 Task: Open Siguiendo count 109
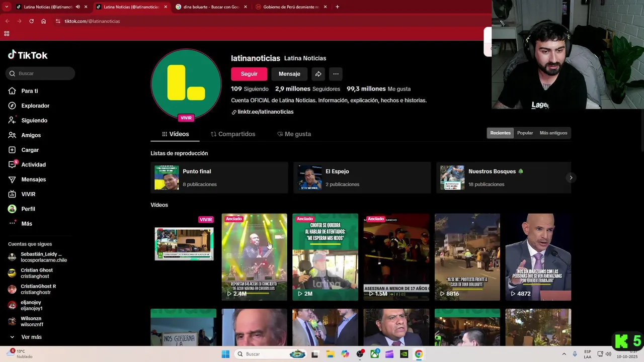point(250,89)
